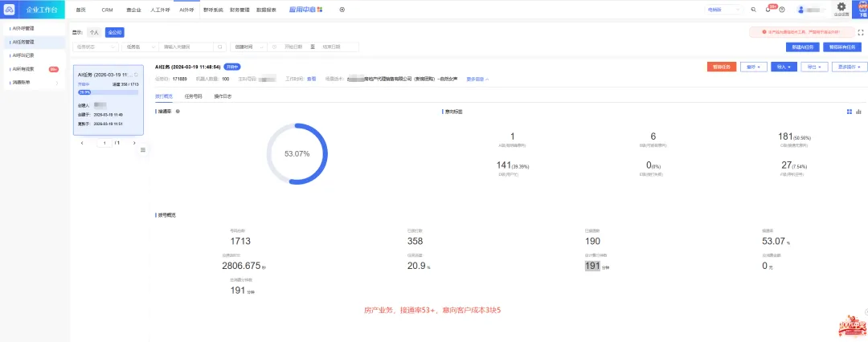Viewport: 868px width, 342px height.
Task: Open the help question mark icon
Action: pyautogui.click(x=782, y=10)
